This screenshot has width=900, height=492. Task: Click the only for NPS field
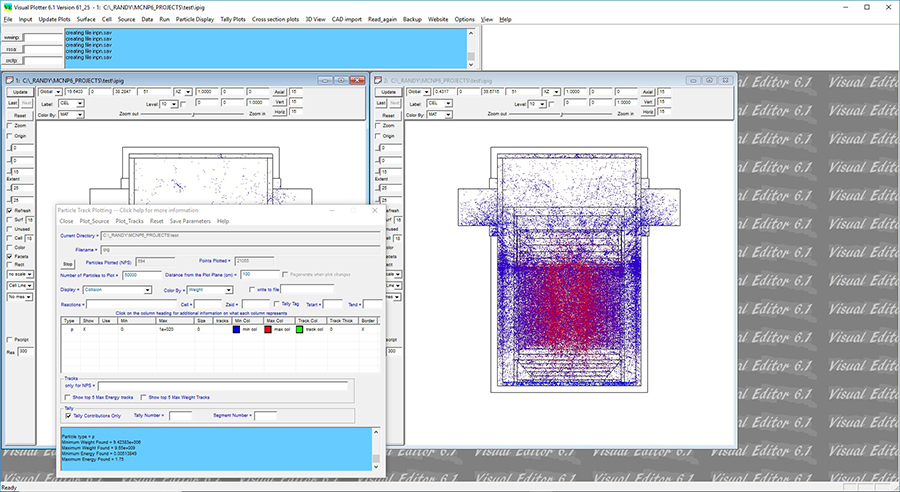click(223, 386)
